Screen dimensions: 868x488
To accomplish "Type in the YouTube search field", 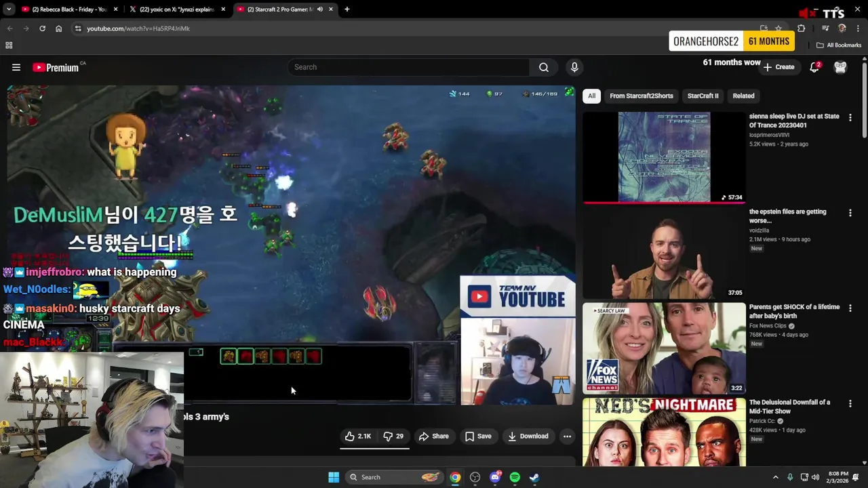I will pos(408,67).
